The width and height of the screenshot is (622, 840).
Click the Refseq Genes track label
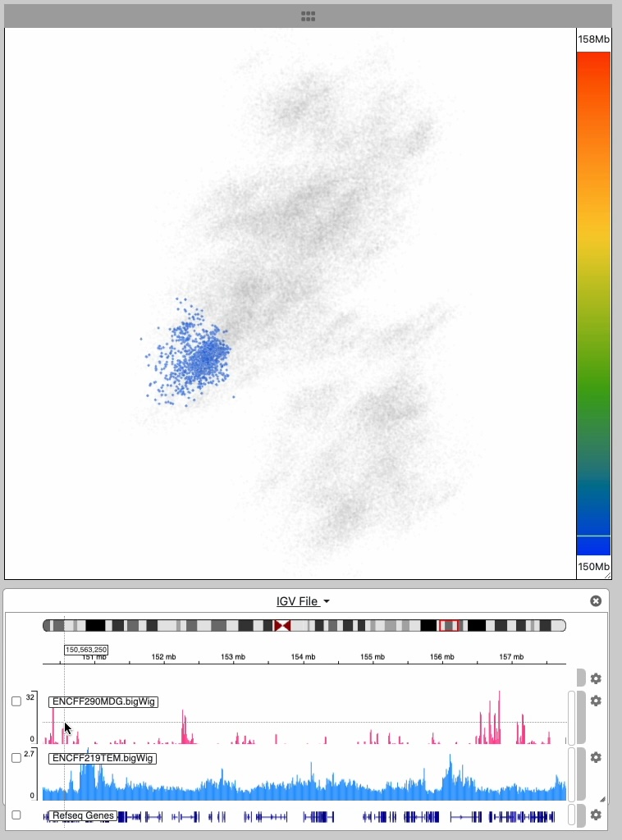tap(83, 815)
